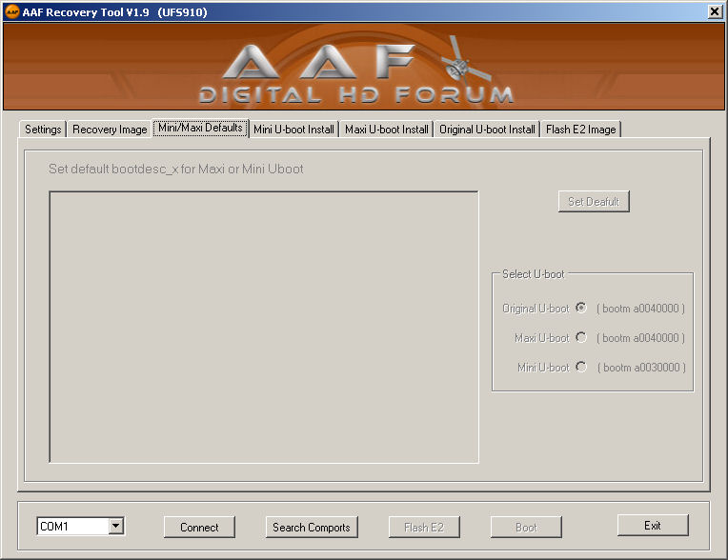Click the Exit button
This screenshot has height=560, width=728.
[x=653, y=525]
